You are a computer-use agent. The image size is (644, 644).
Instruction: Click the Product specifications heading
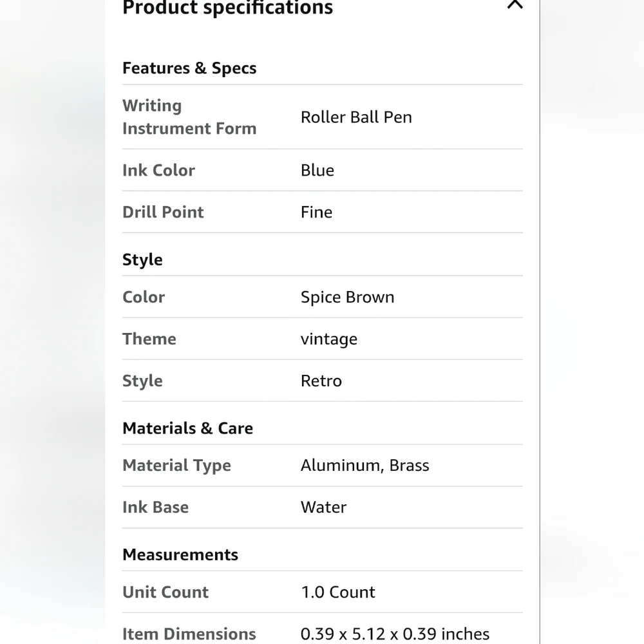tap(227, 7)
